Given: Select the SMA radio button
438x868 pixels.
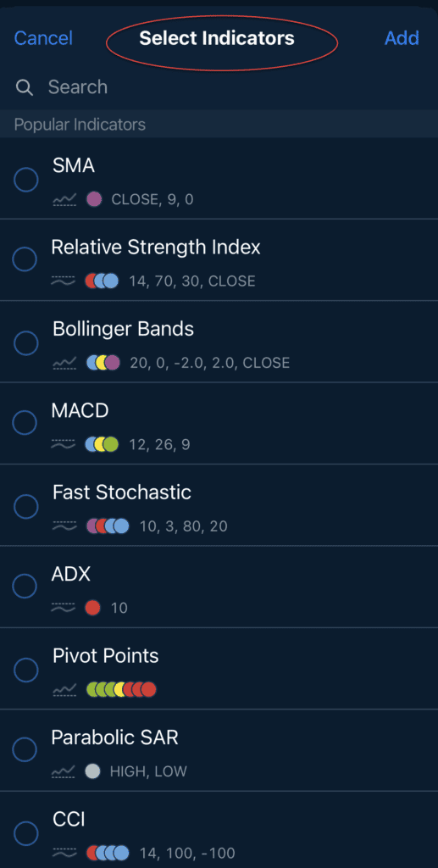Looking at the screenshot, I should click(x=26, y=180).
